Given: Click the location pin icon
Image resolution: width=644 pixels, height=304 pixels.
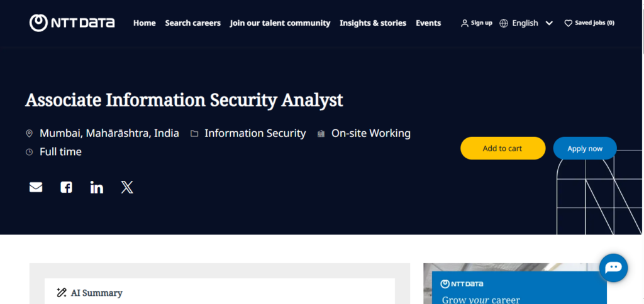Looking at the screenshot, I should [x=29, y=133].
